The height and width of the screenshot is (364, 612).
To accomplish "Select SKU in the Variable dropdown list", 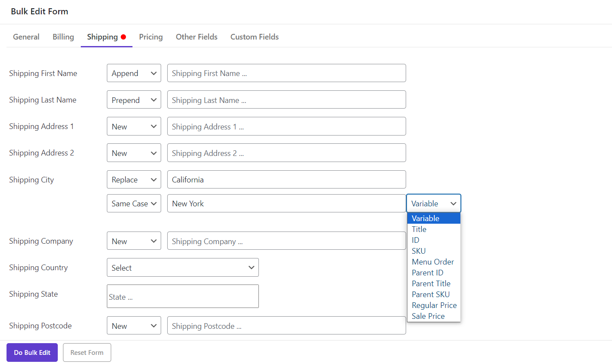I will (419, 251).
